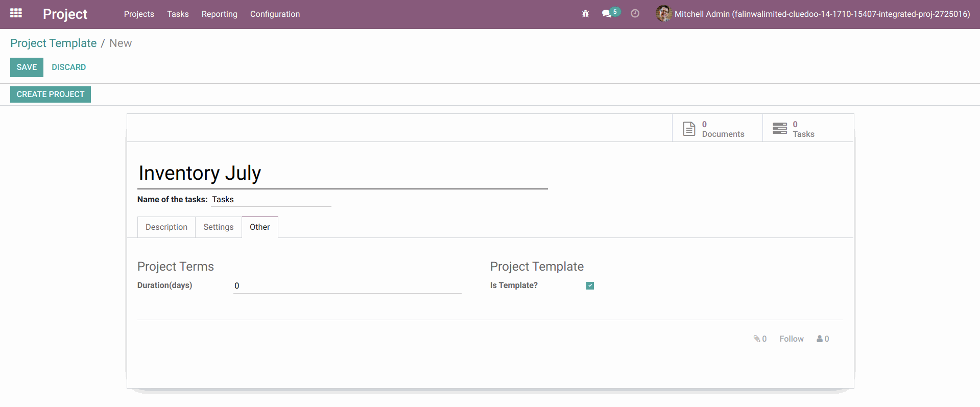Viewport: 980px width, 407px height.
Task: Click the Is Template? label
Action: (514, 285)
